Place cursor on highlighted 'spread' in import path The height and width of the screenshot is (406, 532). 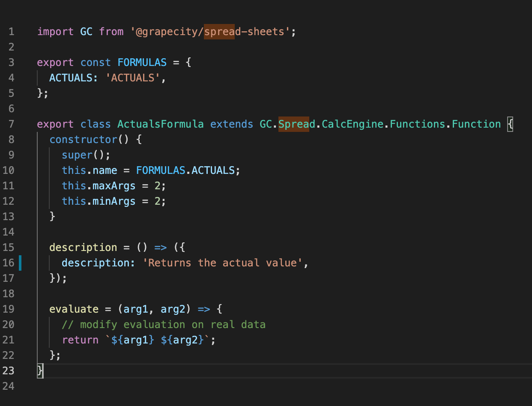[x=219, y=31]
